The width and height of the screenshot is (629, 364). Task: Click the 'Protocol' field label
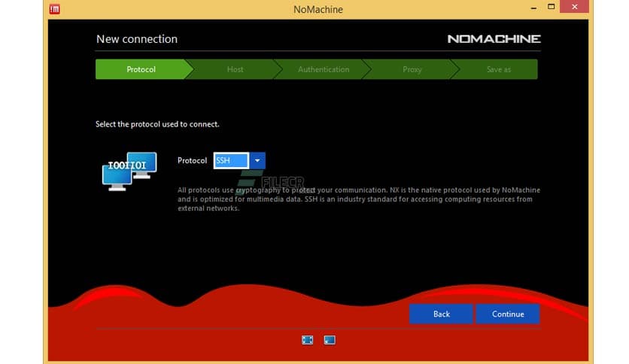pyautogui.click(x=192, y=161)
